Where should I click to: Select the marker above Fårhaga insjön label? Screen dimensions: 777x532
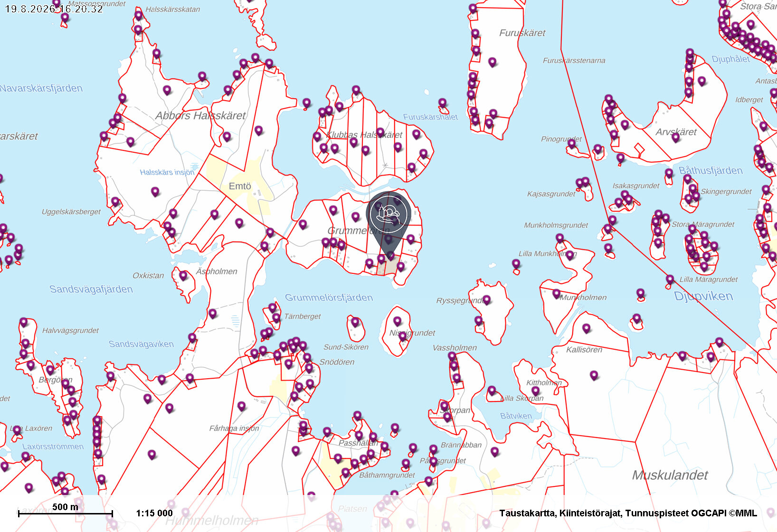pos(241,406)
